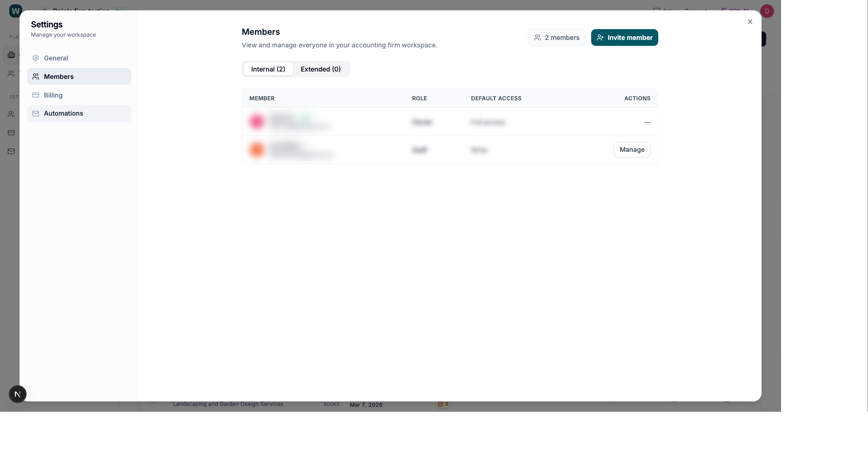Click the Automations envelope icon

(x=36, y=113)
